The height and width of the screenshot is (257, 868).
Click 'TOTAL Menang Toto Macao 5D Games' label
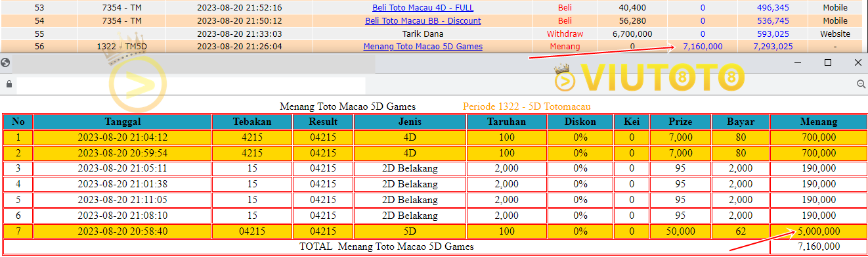coord(387,246)
